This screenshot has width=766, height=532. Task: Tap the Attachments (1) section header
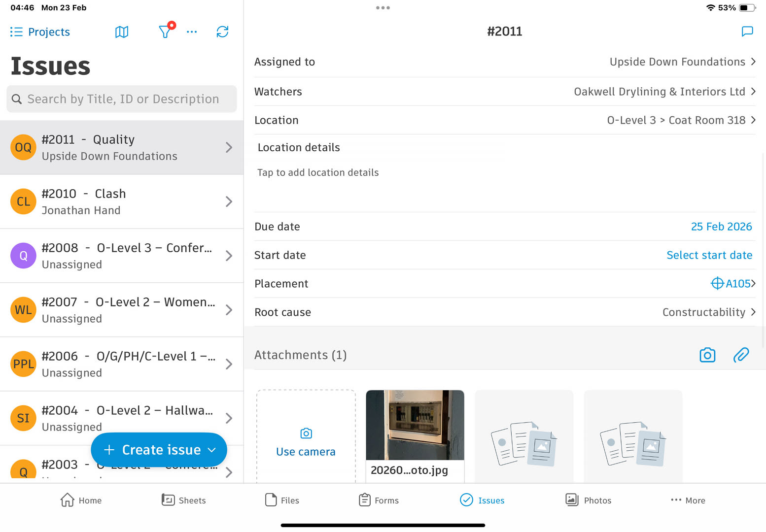(x=300, y=355)
